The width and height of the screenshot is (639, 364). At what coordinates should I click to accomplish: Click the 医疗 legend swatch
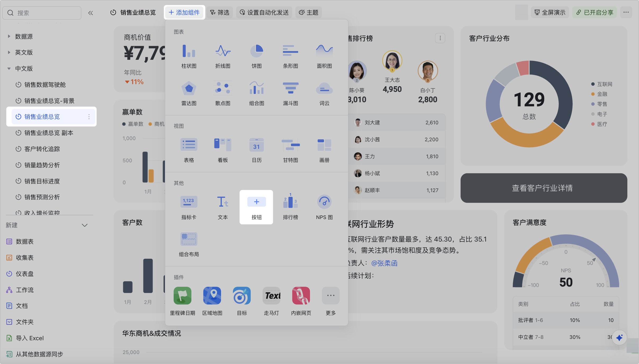coord(593,124)
